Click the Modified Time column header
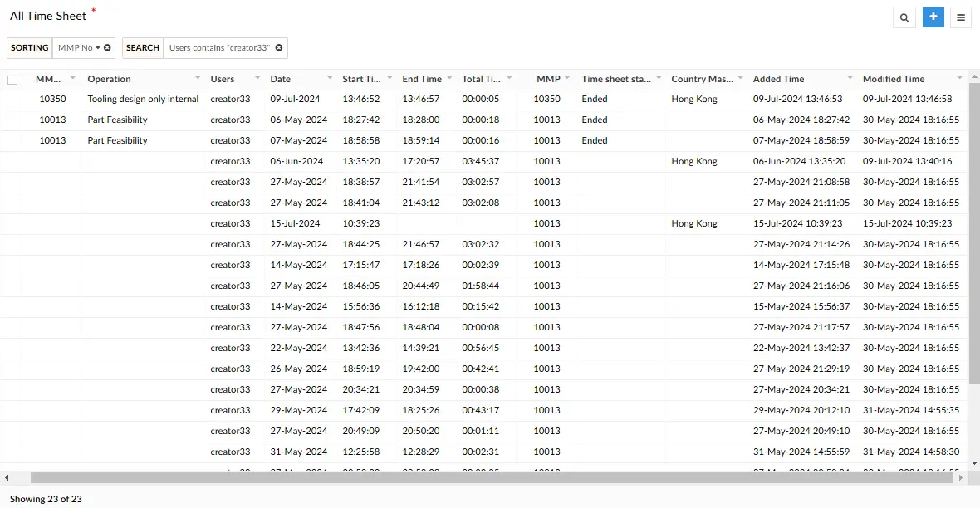This screenshot has height=508, width=980. point(894,79)
